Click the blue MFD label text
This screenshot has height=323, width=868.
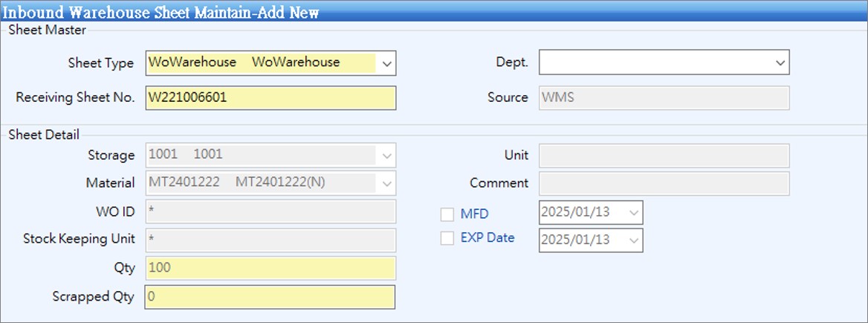point(474,214)
